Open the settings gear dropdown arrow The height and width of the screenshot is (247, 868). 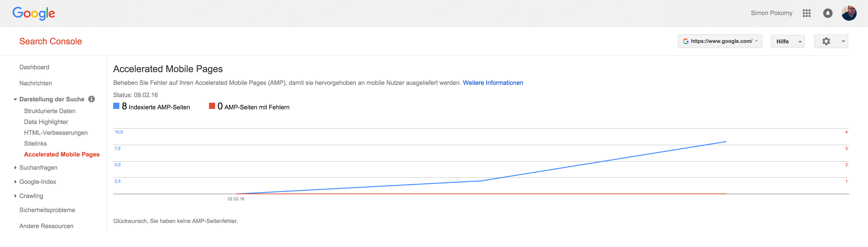(x=843, y=42)
